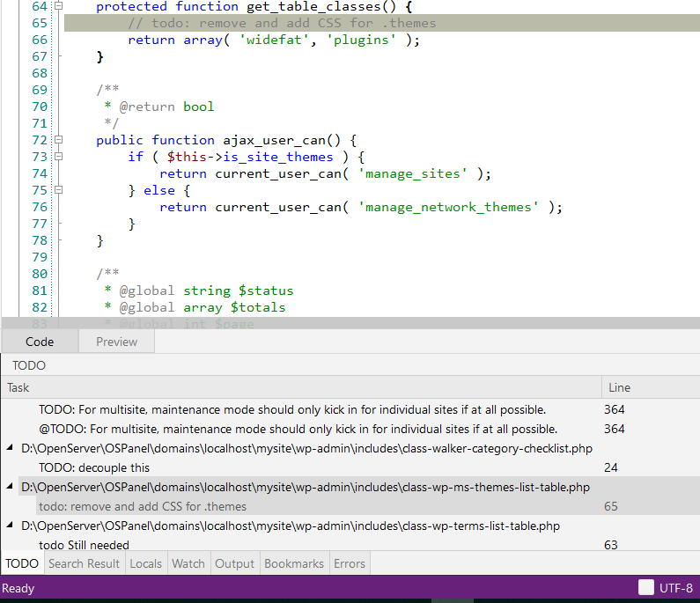Select the '@TODO: For multisite' task row
Screen dimensions: 700x603
[298, 429]
